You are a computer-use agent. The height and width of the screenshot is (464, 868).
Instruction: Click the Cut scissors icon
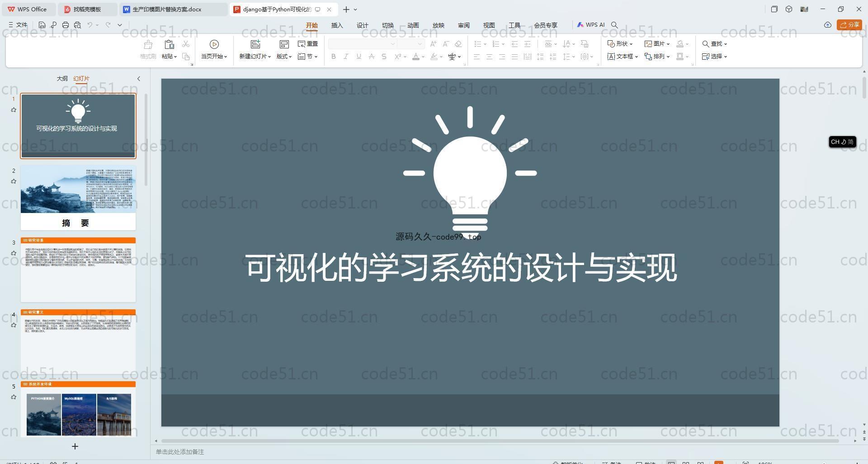[186, 44]
